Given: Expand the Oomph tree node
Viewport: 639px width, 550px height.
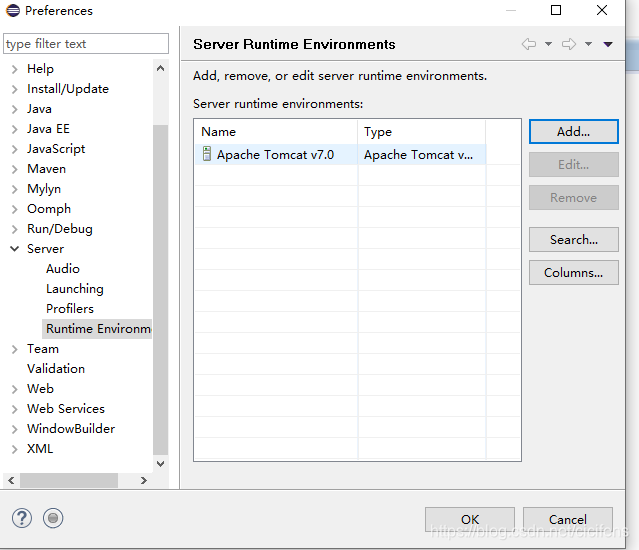Looking at the screenshot, I should point(15,209).
